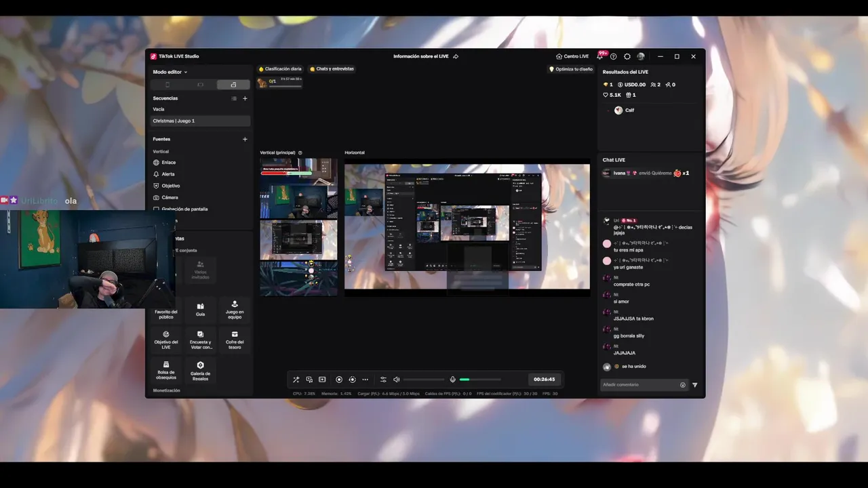Click the CPU usage status entry
Image resolution: width=868 pixels, height=488 pixels.
[x=304, y=393]
